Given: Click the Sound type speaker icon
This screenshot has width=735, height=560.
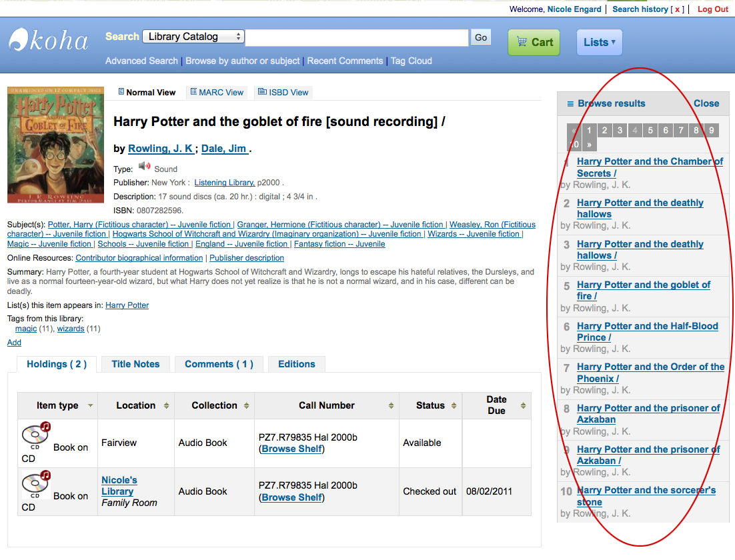Looking at the screenshot, I should pos(144,167).
